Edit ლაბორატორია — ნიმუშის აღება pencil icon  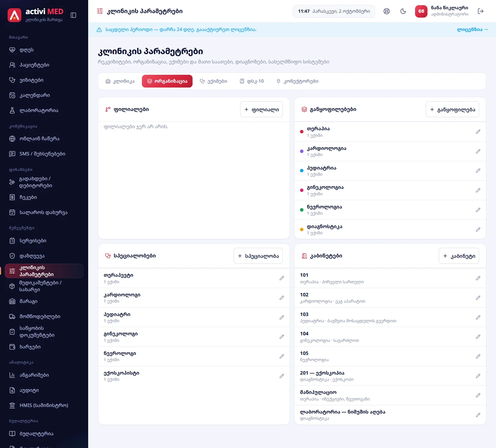pos(478,415)
